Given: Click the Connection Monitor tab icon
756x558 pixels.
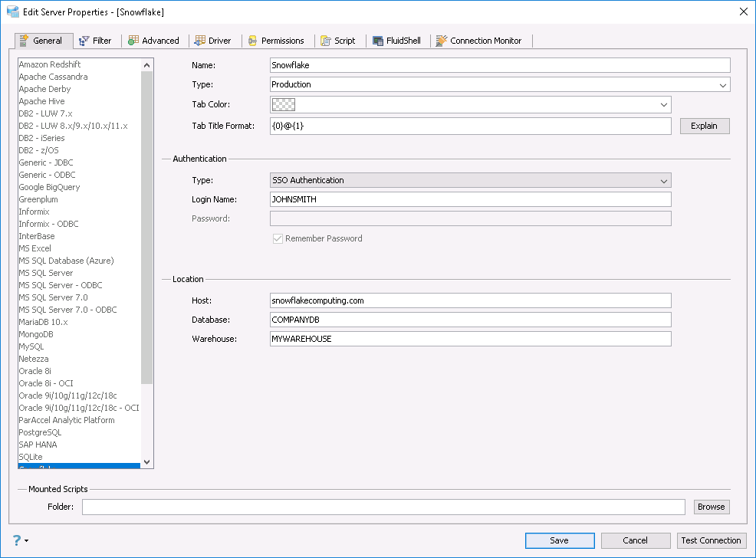Looking at the screenshot, I should (x=442, y=41).
